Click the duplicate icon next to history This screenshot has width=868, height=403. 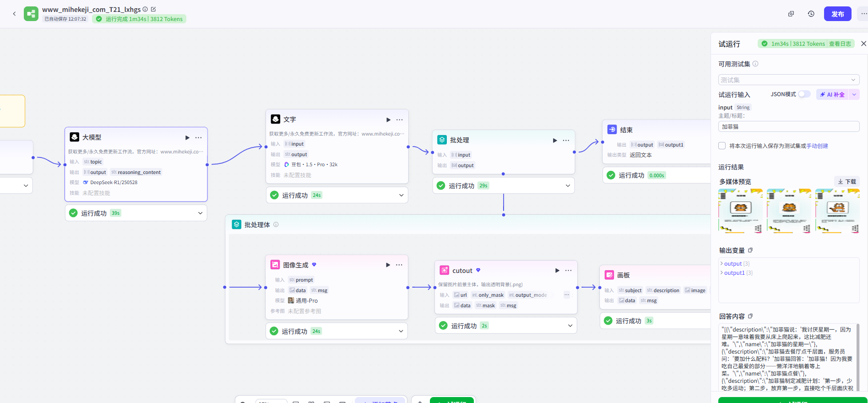tap(791, 14)
